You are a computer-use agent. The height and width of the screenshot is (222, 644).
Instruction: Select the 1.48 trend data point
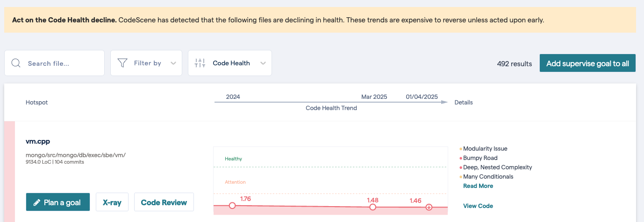coord(372,207)
